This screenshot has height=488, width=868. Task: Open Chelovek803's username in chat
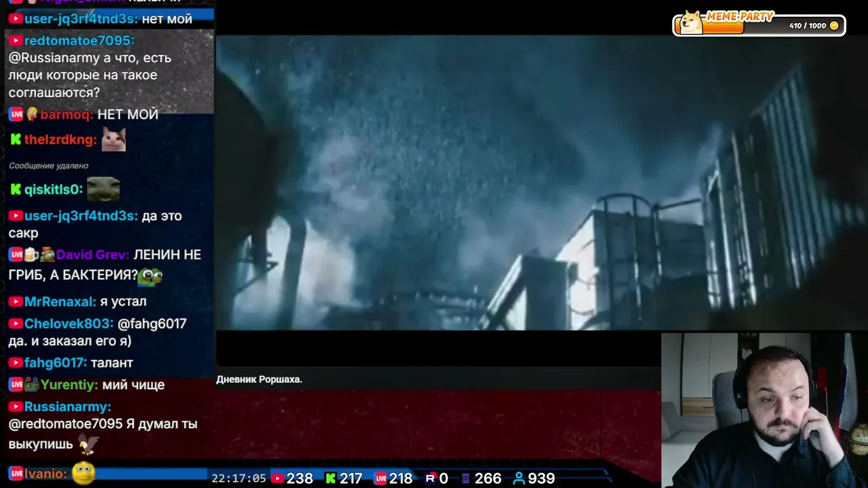click(68, 324)
